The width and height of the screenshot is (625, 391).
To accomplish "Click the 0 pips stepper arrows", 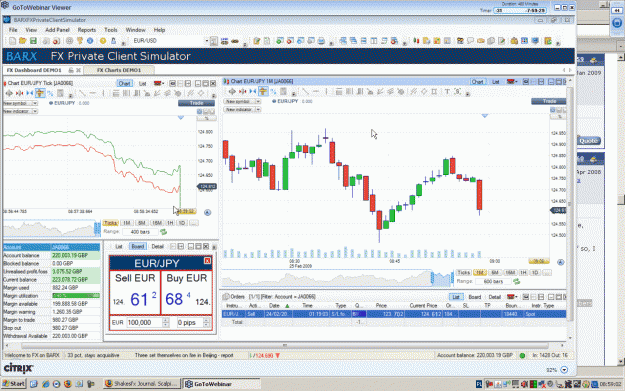I will 206,322.
